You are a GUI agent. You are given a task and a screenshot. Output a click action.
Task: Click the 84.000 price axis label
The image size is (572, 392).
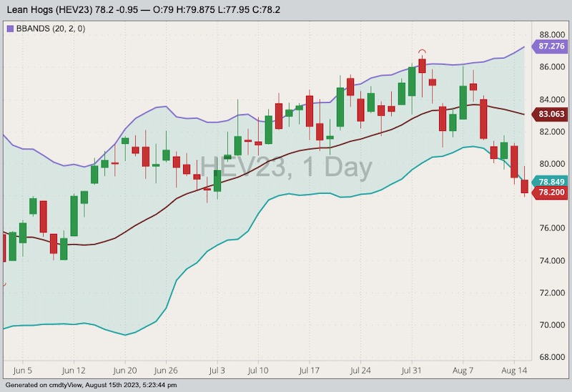[x=552, y=99]
